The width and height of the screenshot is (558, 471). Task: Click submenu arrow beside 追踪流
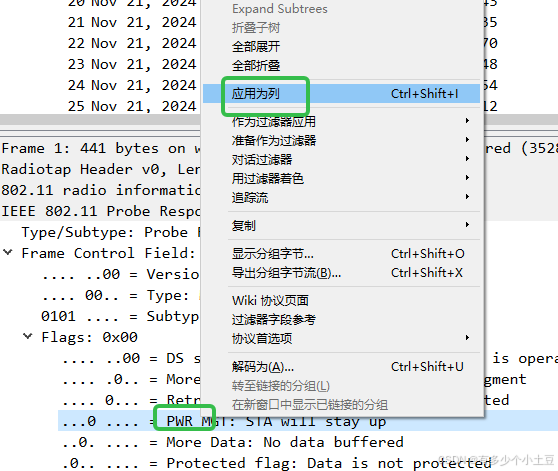[467, 196]
